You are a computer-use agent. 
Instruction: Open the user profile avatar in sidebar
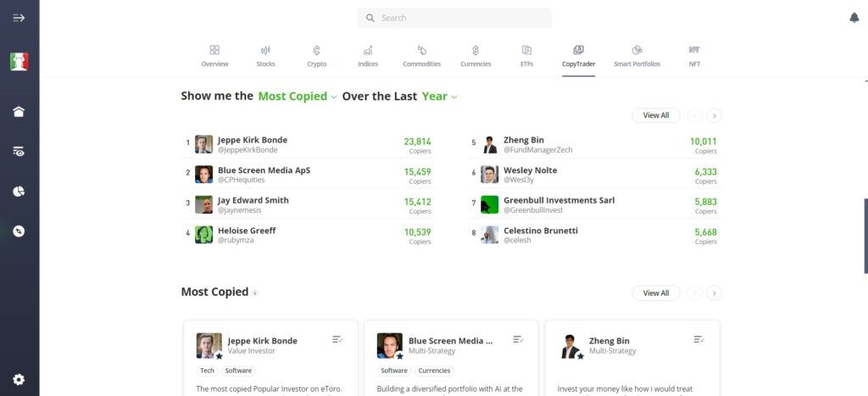click(19, 61)
